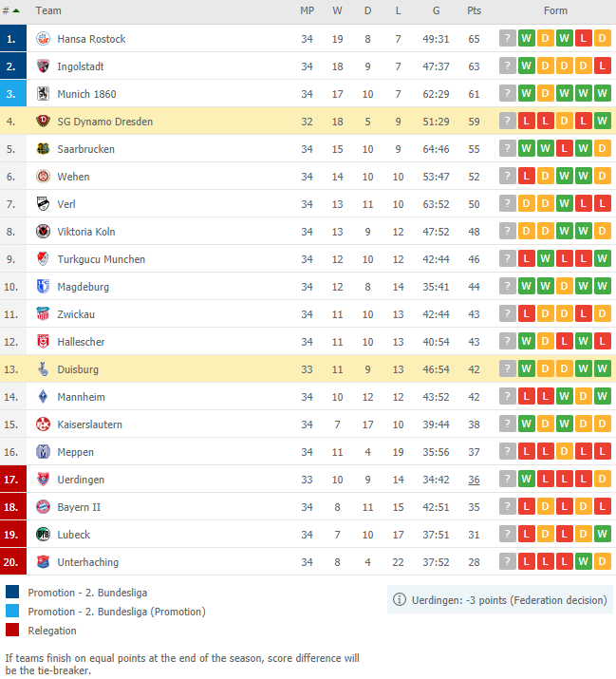Image resolution: width=616 pixels, height=679 pixels.
Task: Open the Ingolstadt team link
Action: point(81,66)
